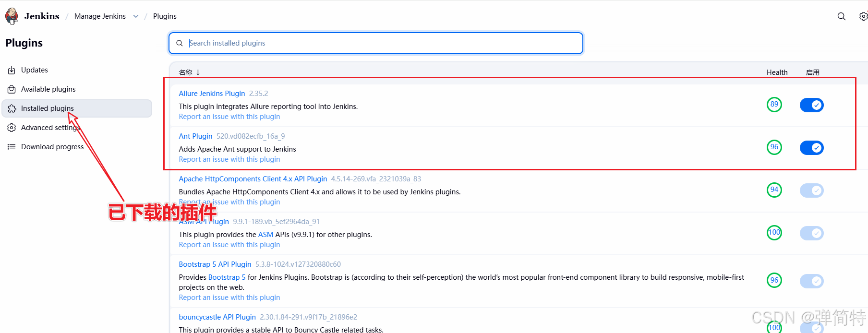This screenshot has width=868, height=333.
Task: Open the search magnifier icon in header
Action: point(842,16)
